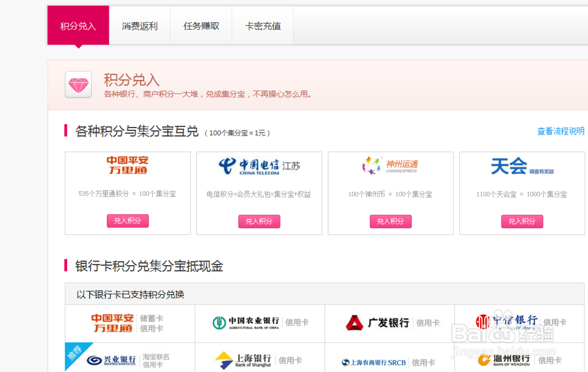
Task: Click the 中国电信 江苏 logo
Action: pyautogui.click(x=259, y=166)
